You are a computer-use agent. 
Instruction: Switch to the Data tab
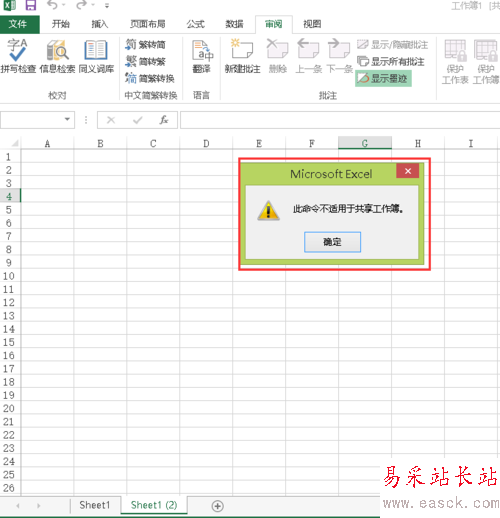click(234, 24)
